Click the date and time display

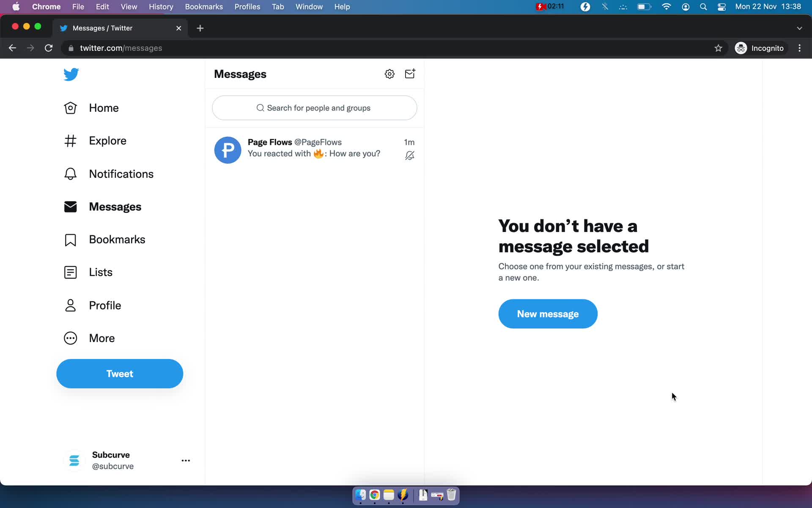[x=768, y=7]
